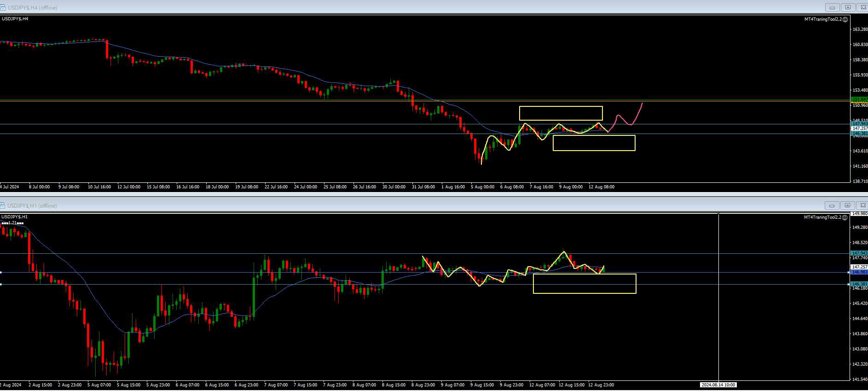Click the MT4TraningTool2.2 smiley icon on H1 chart

pyautogui.click(x=845, y=217)
